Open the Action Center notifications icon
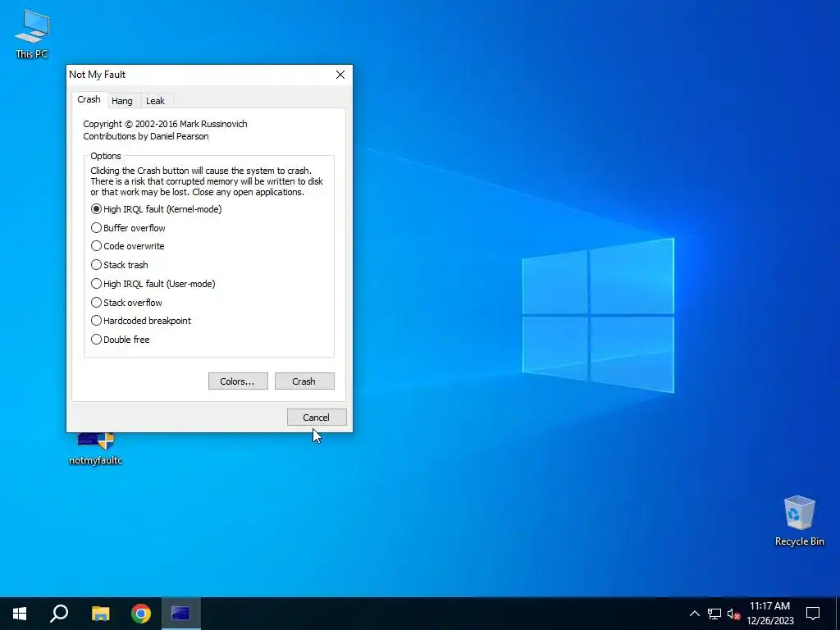 tap(813, 614)
